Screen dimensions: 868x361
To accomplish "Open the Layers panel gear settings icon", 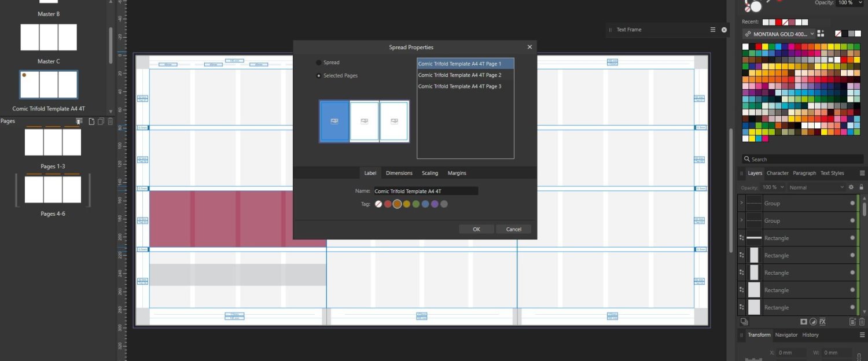I will tap(851, 187).
